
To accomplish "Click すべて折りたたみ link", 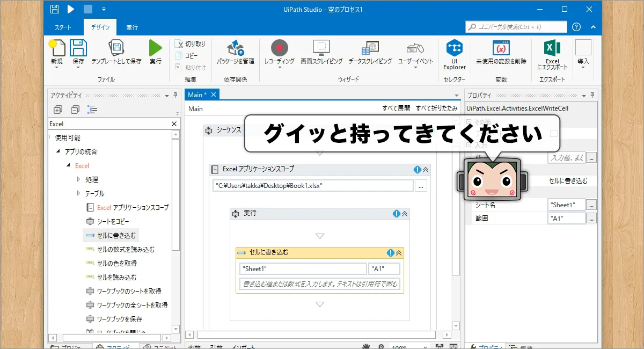I will (436, 108).
